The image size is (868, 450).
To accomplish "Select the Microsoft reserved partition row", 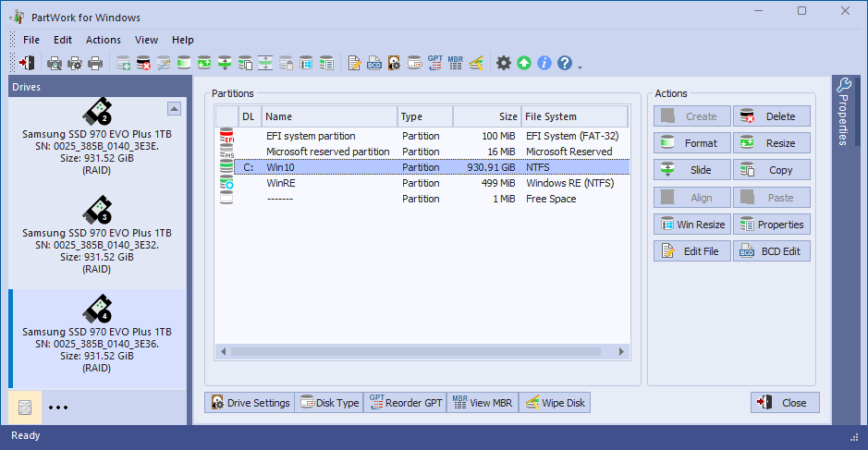I will pos(424,152).
